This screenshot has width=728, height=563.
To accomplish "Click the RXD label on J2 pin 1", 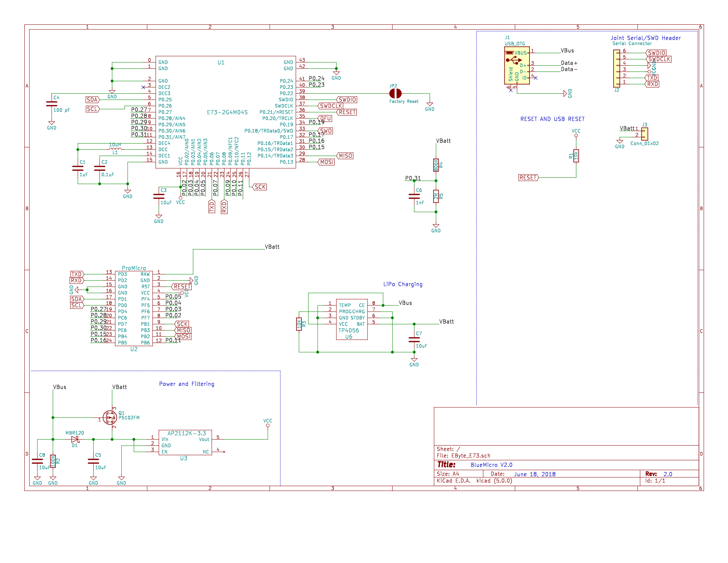I will [652, 84].
